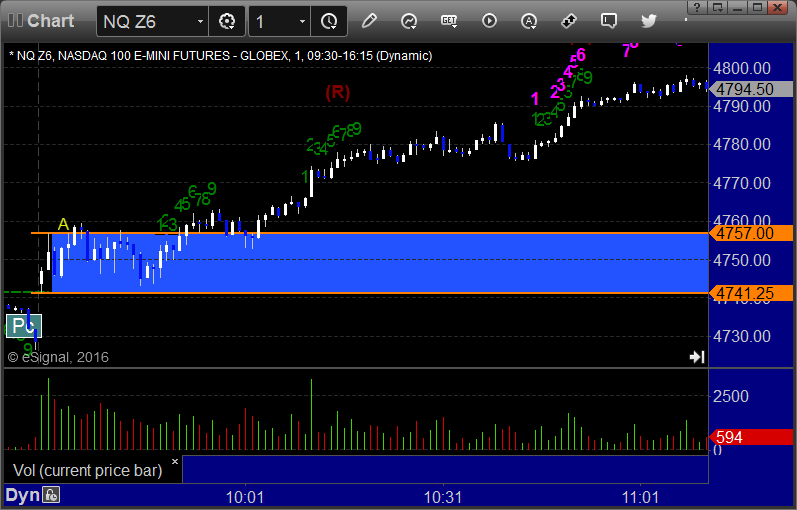Toggle the time lock icon beside Dyn
Image resolution: width=797 pixels, height=510 pixels.
click(51, 495)
